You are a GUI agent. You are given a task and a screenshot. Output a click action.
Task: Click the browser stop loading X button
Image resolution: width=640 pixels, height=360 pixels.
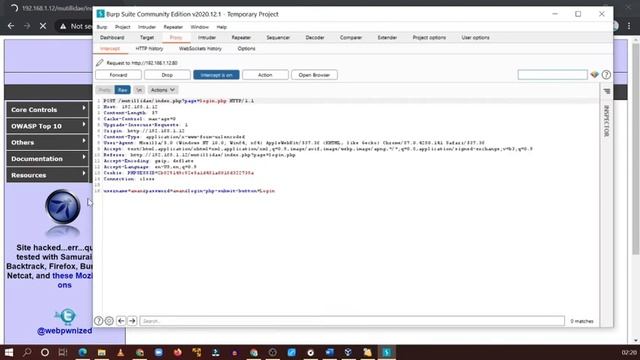(x=43, y=26)
